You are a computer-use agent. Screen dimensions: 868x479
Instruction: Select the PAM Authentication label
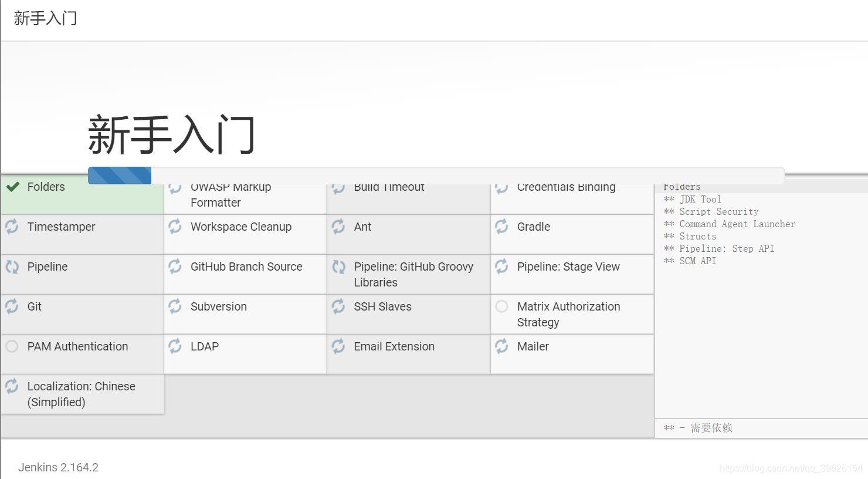coord(77,346)
